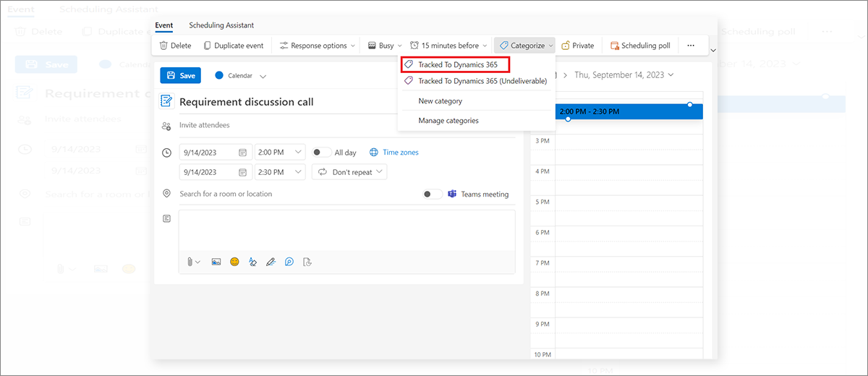This screenshot has width=868, height=376.
Task: Click the Microsoft Teams logo icon
Action: tap(452, 194)
